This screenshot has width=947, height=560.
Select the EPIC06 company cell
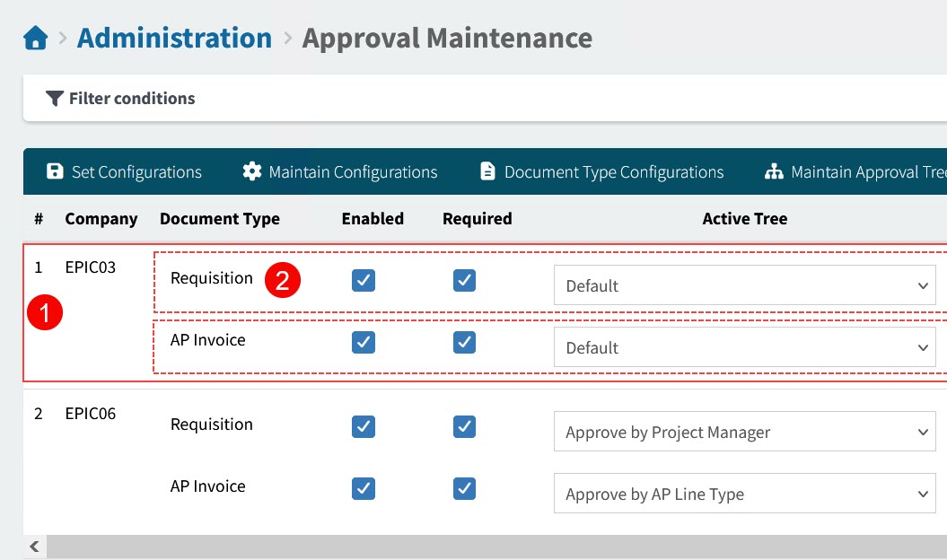pyautogui.click(x=90, y=414)
